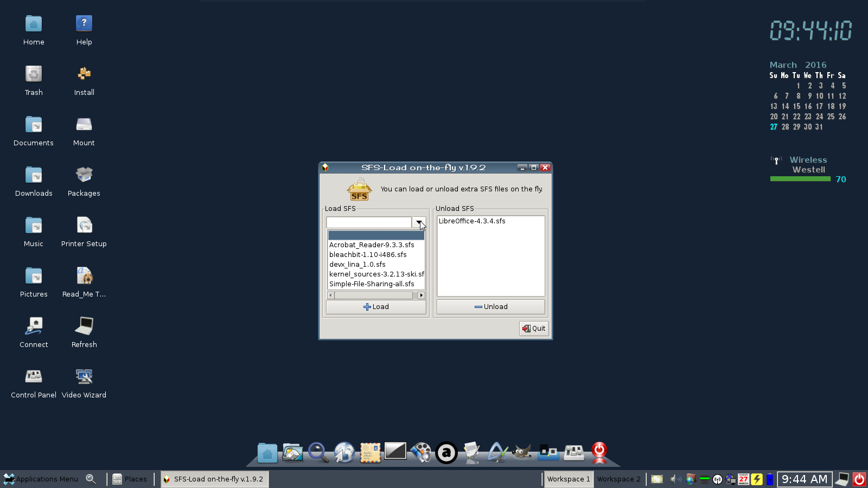Open the Documents folder icon

pos(34,131)
